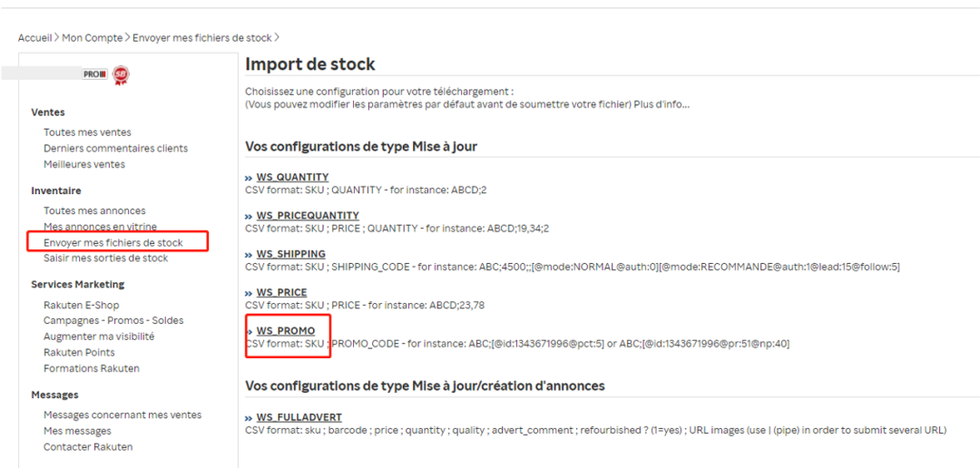Click the arrows icon before WS_QUANTITY
The image size is (980, 468).
pyautogui.click(x=249, y=178)
